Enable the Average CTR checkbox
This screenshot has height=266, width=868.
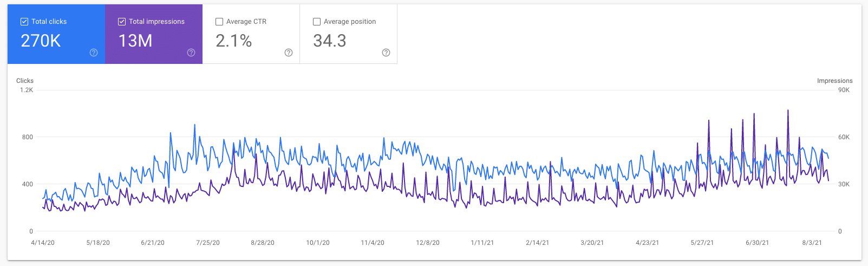pyautogui.click(x=219, y=22)
